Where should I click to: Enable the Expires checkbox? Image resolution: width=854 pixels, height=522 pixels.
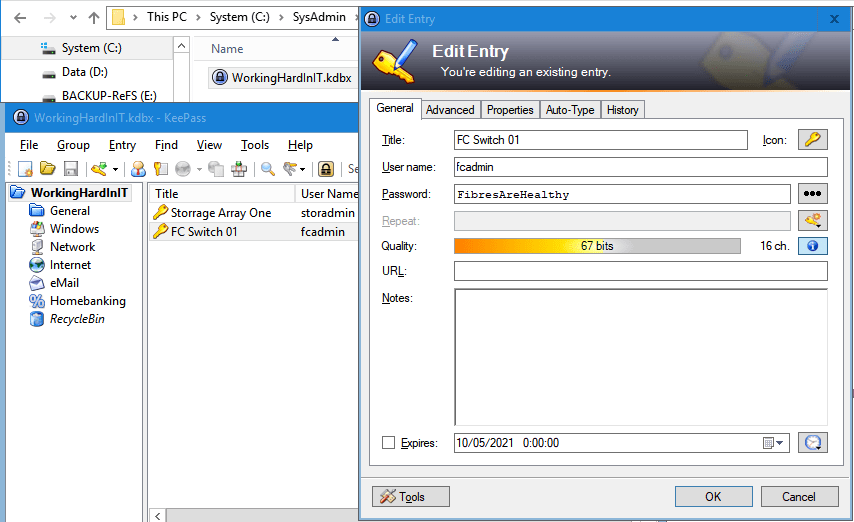click(388, 442)
